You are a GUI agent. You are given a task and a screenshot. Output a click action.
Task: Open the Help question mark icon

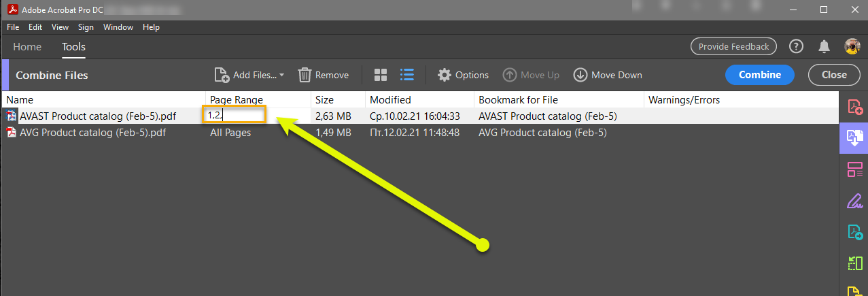pos(796,46)
